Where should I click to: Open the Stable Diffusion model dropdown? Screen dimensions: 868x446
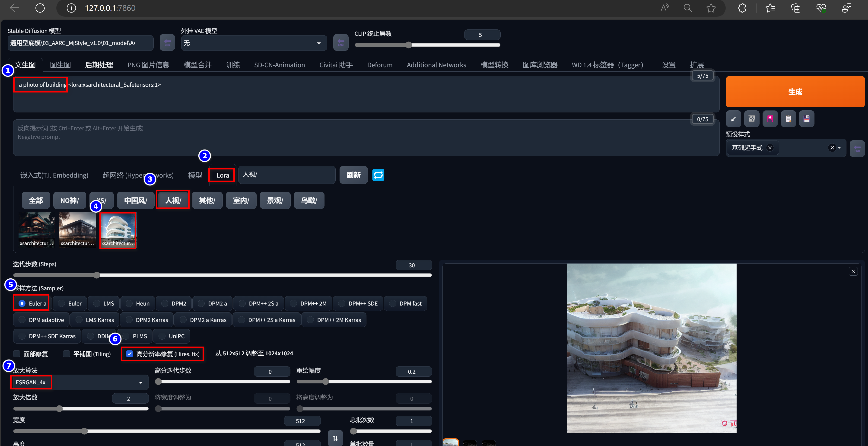[80, 43]
